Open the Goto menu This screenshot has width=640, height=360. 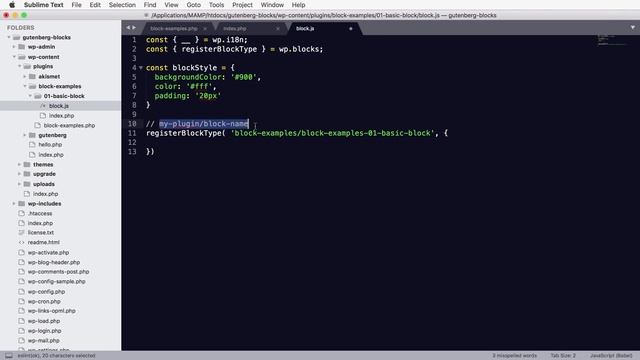pos(193,5)
